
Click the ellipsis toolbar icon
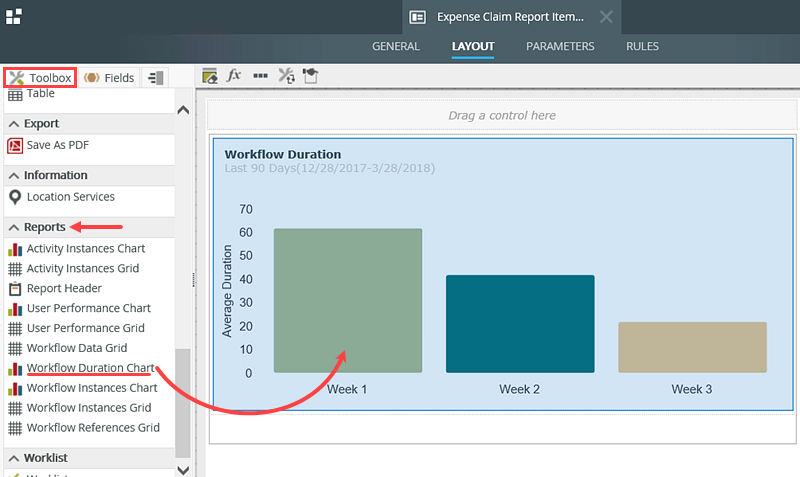260,76
